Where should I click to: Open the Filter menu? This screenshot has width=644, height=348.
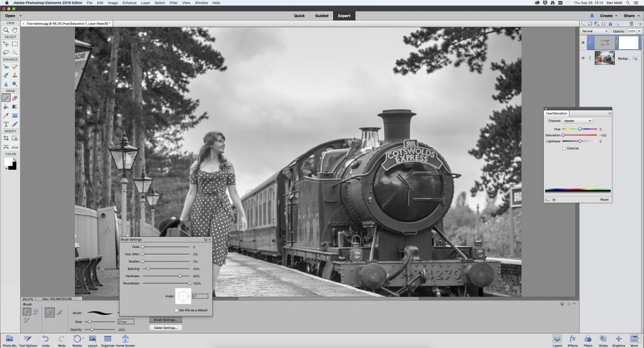click(x=173, y=3)
